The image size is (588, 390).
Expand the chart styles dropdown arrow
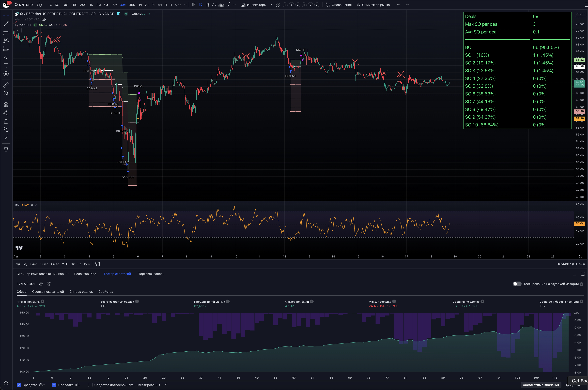[x=234, y=5]
